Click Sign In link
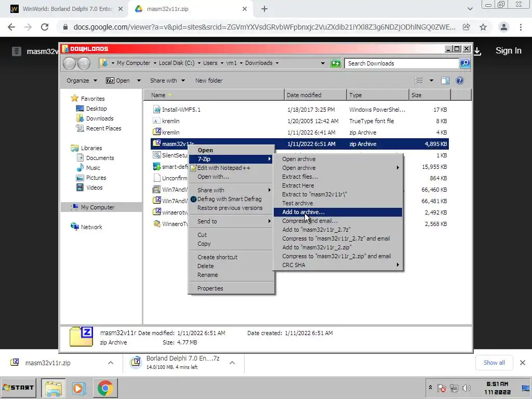Screen dimensions: 532x399 tap(508, 51)
